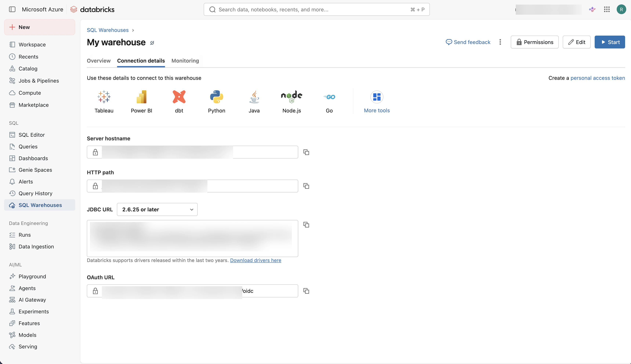Click the HTTP path field
This screenshot has height=364, width=631.
pyautogui.click(x=192, y=186)
